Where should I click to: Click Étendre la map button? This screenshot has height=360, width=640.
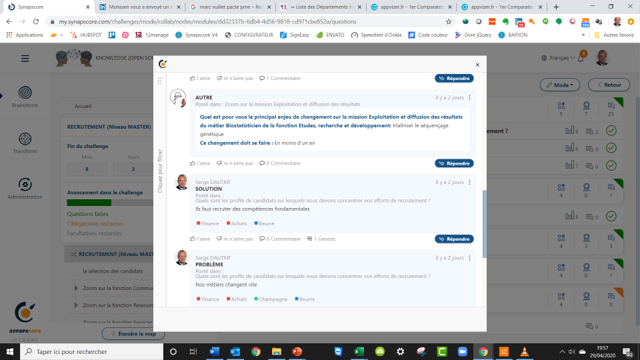point(133,334)
